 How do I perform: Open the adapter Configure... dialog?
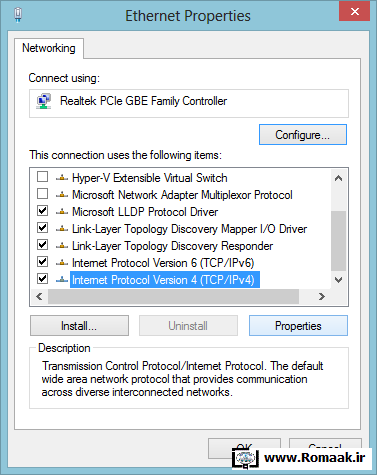coord(303,135)
